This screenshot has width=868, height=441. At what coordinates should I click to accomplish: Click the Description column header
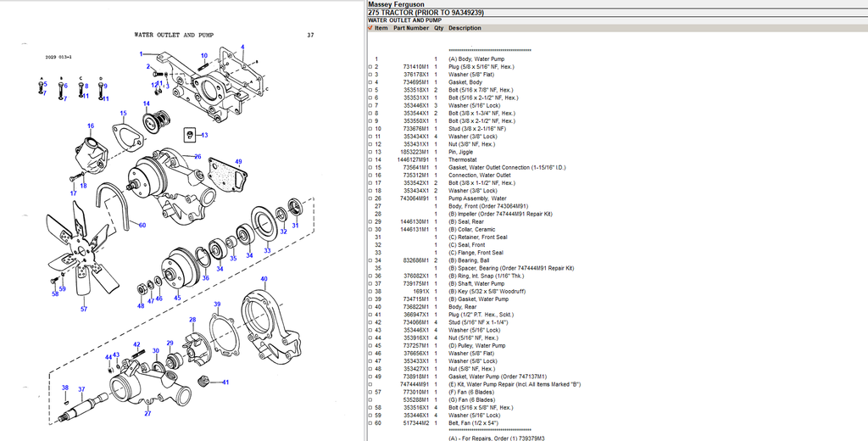coord(465,28)
